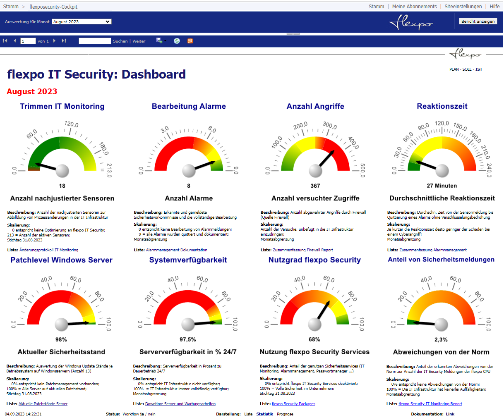Switch Darstellung to Statistik
This screenshot has width=504, height=420.
[x=265, y=414]
